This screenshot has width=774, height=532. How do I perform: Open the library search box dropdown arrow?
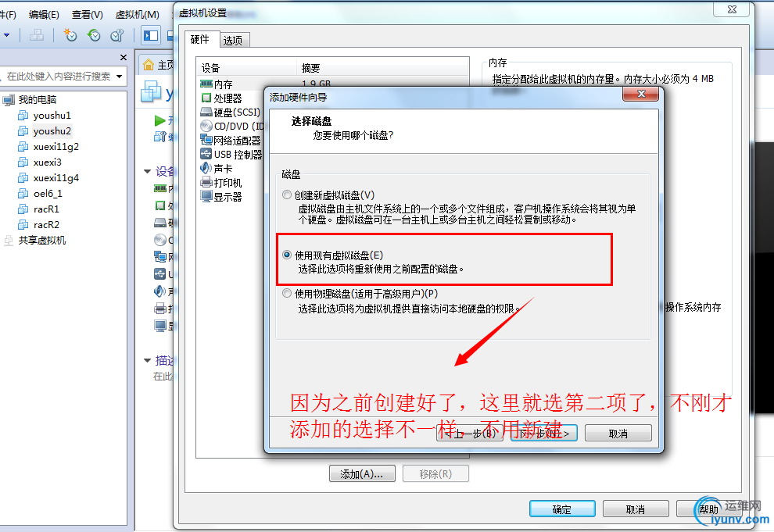(x=119, y=77)
